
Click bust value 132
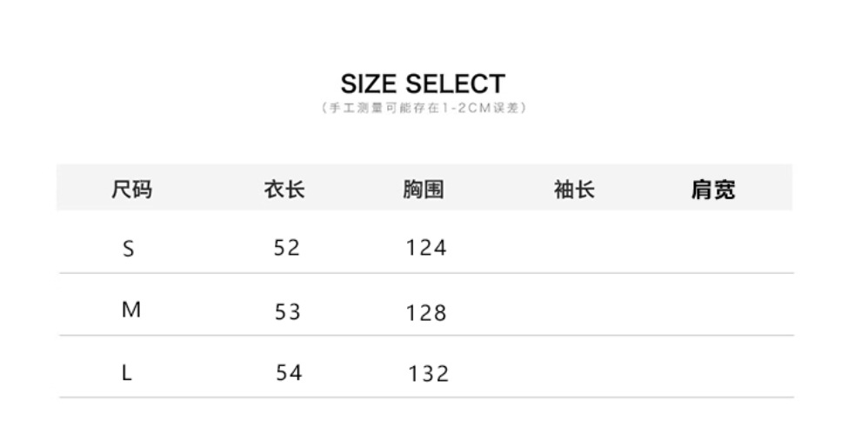(x=429, y=374)
